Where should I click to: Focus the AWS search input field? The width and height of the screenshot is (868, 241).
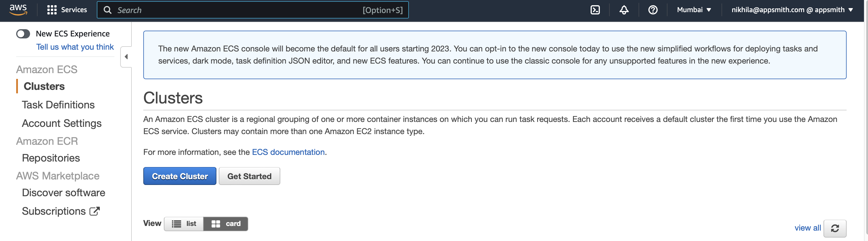(253, 10)
